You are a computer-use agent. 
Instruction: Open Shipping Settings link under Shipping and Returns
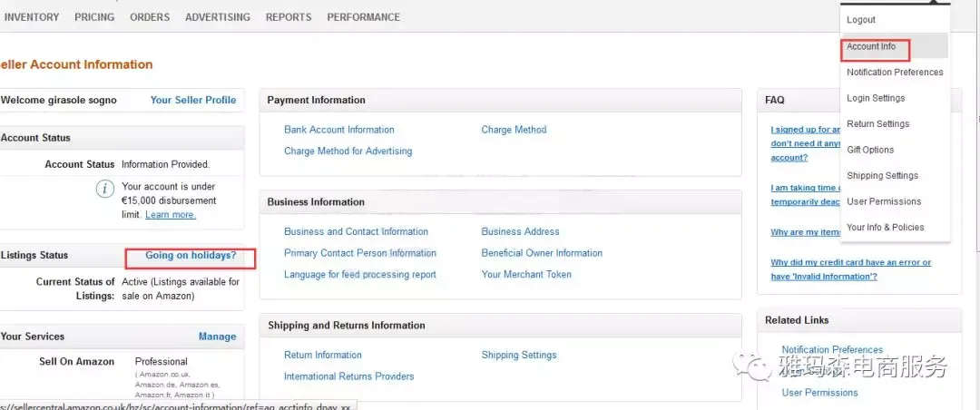(x=519, y=355)
